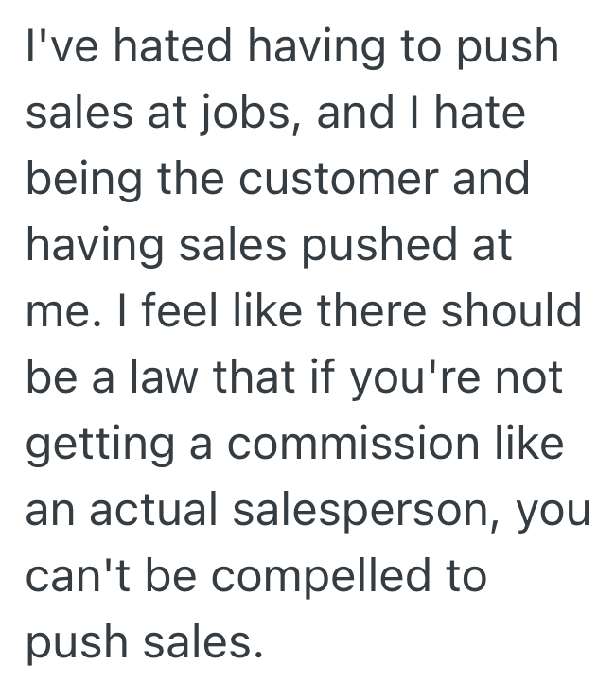Click the word "salesperson"
The height and width of the screenshot is (700, 615).
tap(376, 509)
